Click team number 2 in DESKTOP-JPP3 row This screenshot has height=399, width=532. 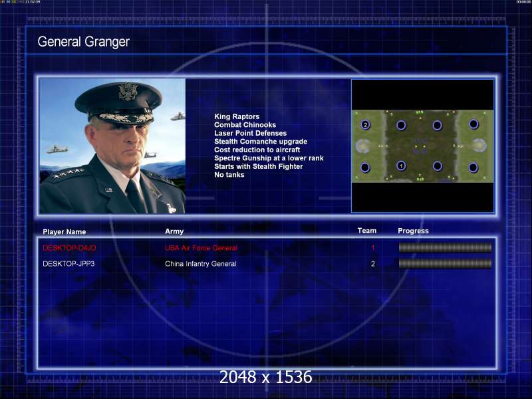click(x=373, y=263)
